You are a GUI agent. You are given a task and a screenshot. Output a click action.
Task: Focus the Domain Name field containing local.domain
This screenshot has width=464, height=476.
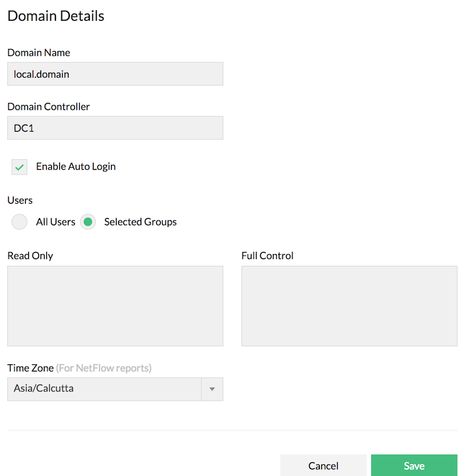pos(115,73)
